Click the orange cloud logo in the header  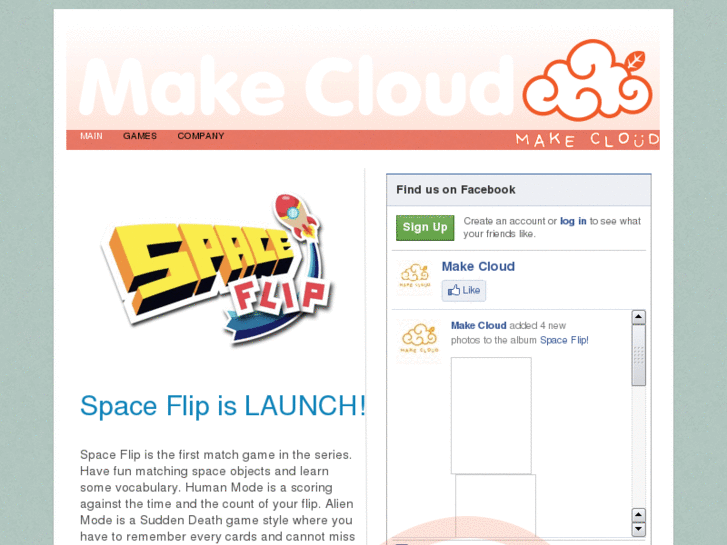(x=588, y=80)
